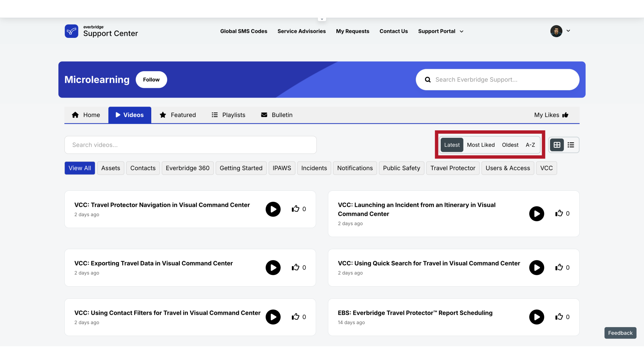644x362 pixels.
Task: Click the A-Z sort order option
Action: (530, 144)
